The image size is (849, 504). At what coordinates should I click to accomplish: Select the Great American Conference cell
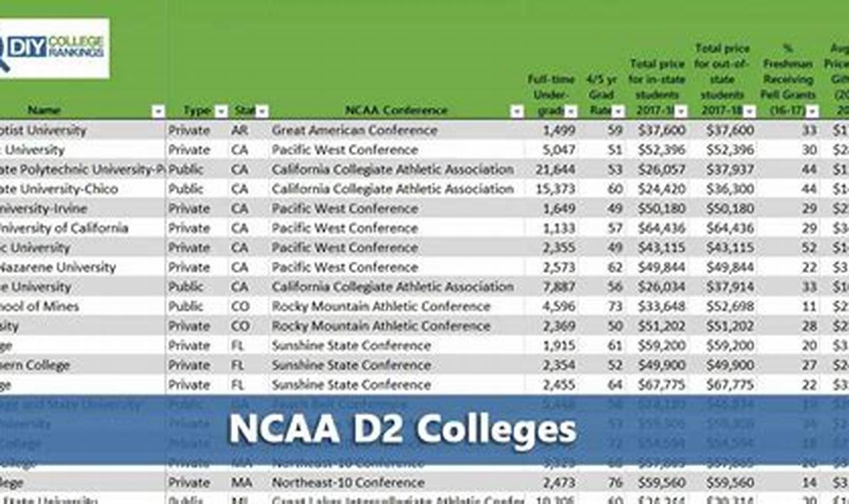pyautogui.click(x=355, y=130)
